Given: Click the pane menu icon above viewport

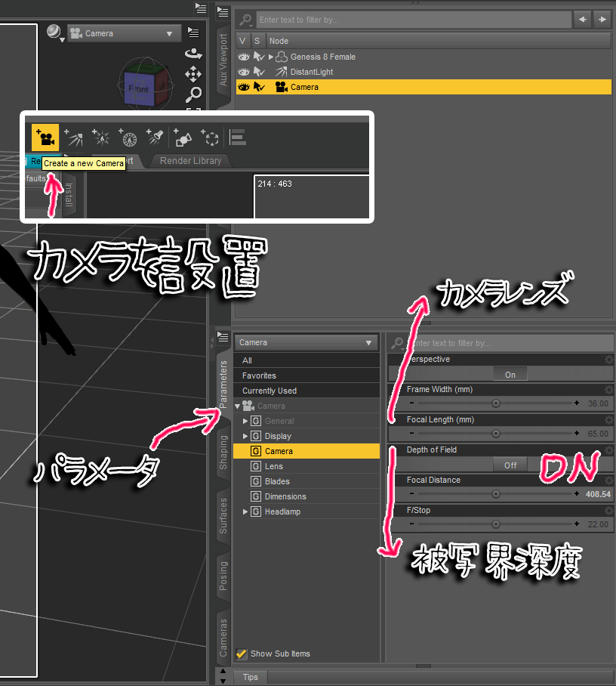Looking at the screenshot, I should click(201, 8).
